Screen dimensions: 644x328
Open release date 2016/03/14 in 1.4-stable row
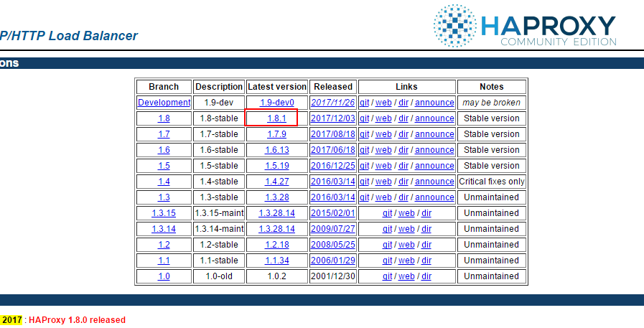tap(333, 182)
